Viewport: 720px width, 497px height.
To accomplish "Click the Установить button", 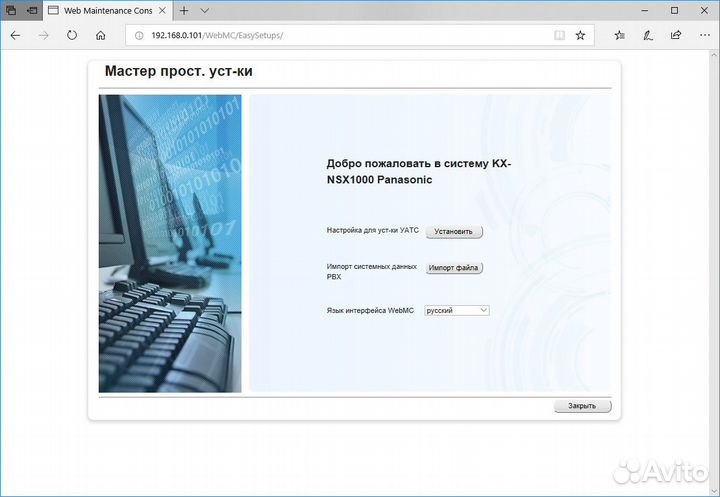I will [x=454, y=232].
